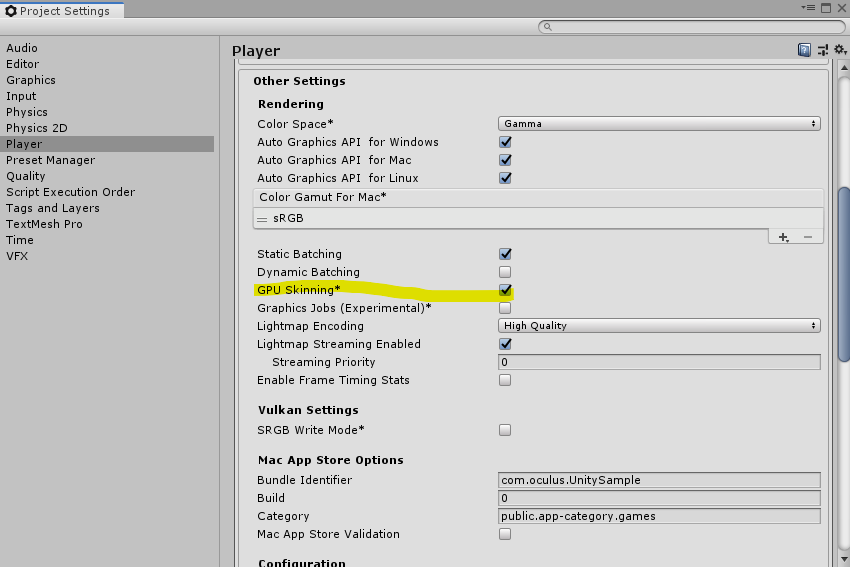The width and height of the screenshot is (850, 567).
Task: Toggle GPU Skinning checkbox
Action: pos(505,289)
